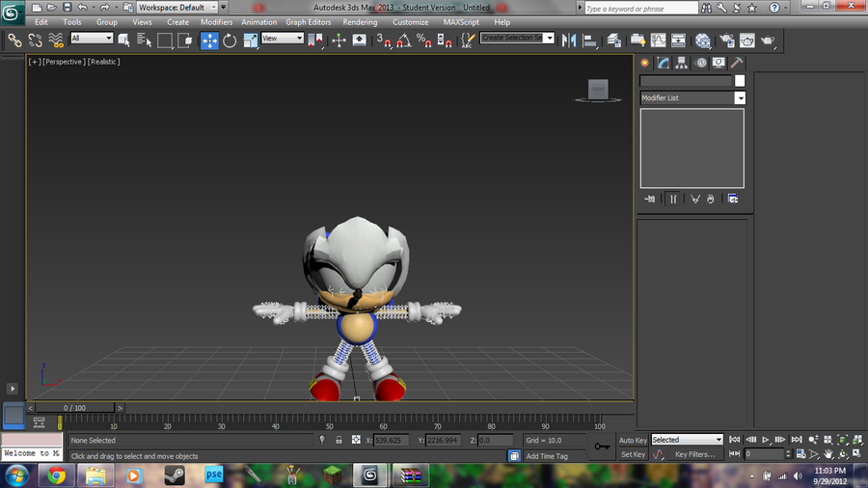
Task: Switch to the Modify panel tab
Action: coord(664,63)
